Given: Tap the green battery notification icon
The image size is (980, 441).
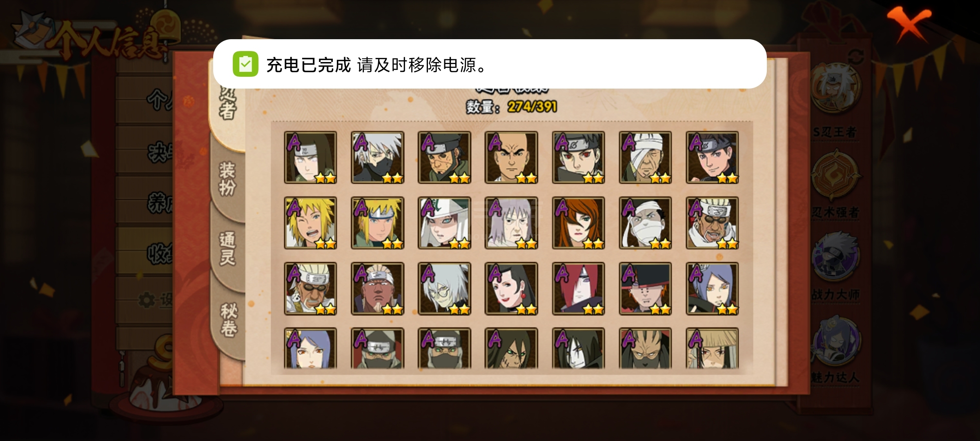Looking at the screenshot, I should click(245, 64).
